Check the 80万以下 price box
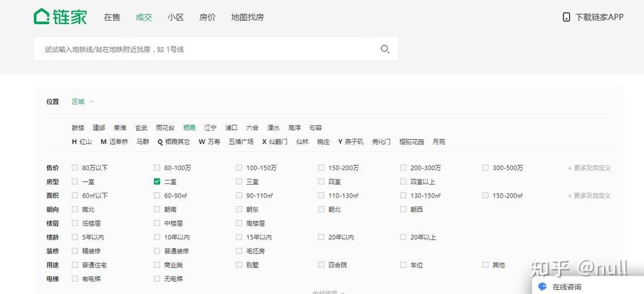This screenshot has height=294, width=644. (75, 168)
